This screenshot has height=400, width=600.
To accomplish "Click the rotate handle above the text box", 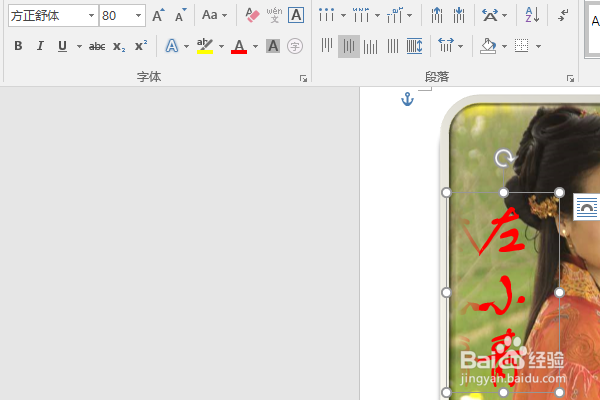I will (x=504, y=158).
